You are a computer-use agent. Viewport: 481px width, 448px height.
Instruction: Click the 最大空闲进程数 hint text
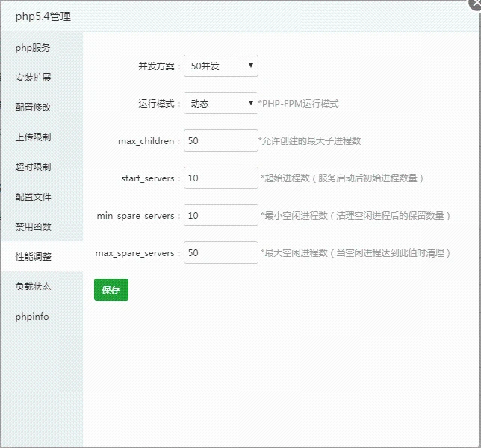tap(356, 253)
